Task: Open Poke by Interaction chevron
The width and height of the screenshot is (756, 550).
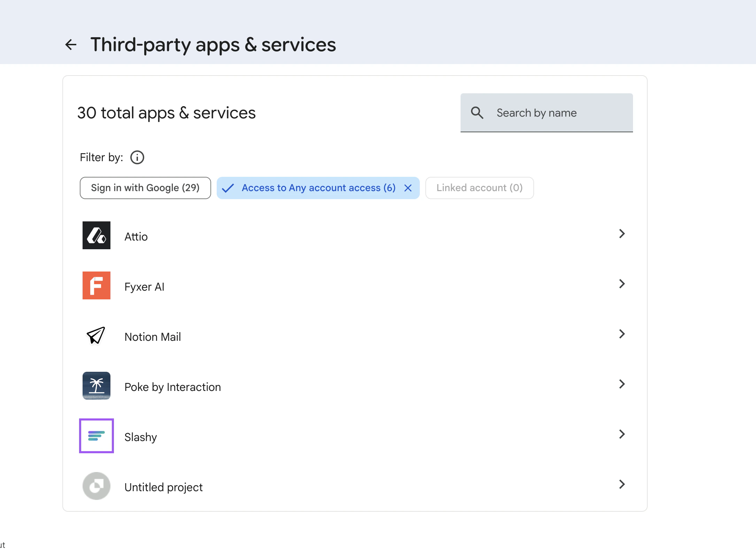Action: click(622, 384)
